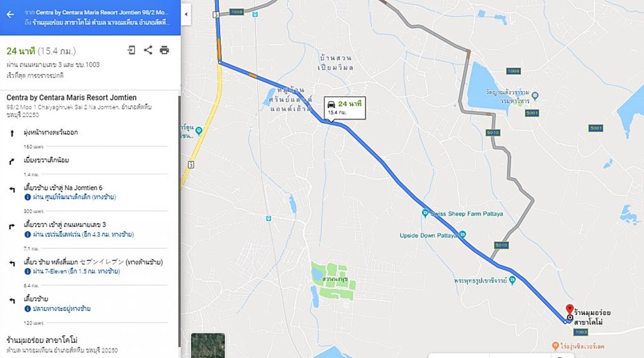Screen dimensions: 644x358
Task: Click the origin Centra by Centara Maris heading
Action: [x=72, y=97]
